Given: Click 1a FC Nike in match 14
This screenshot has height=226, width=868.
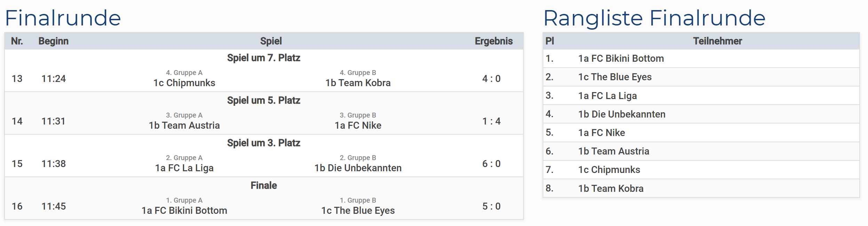Looking at the screenshot, I should [x=358, y=126].
